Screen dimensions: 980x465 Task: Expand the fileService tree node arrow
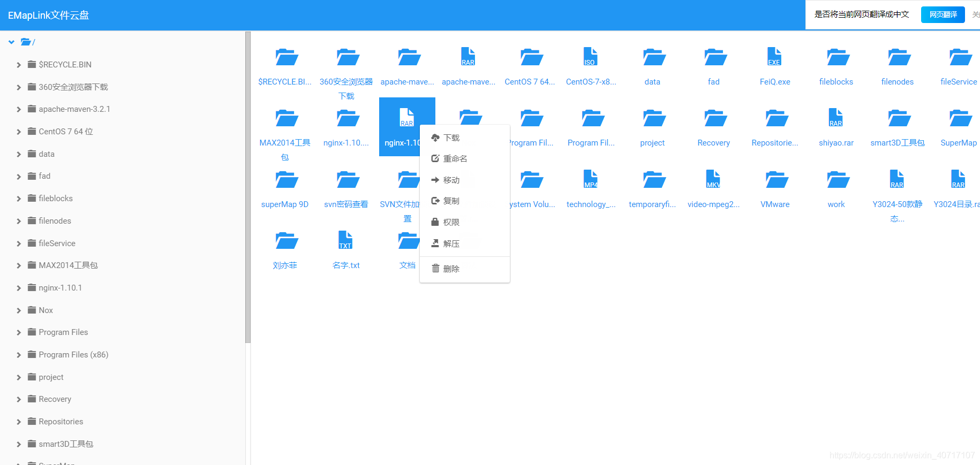click(x=19, y=243)
